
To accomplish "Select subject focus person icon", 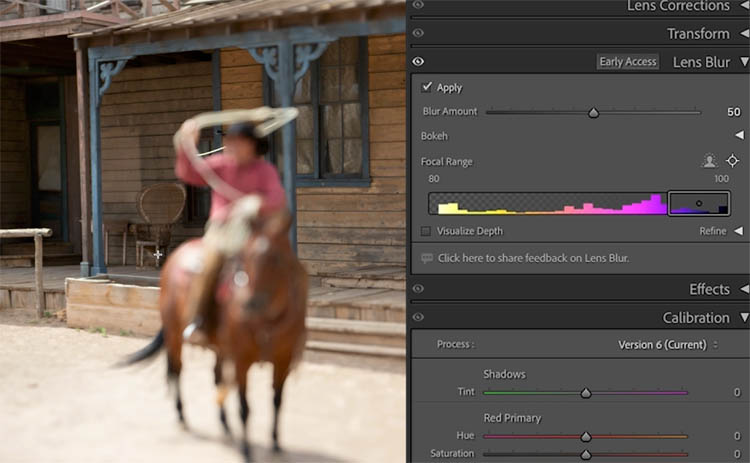I will tap(710, 161).
